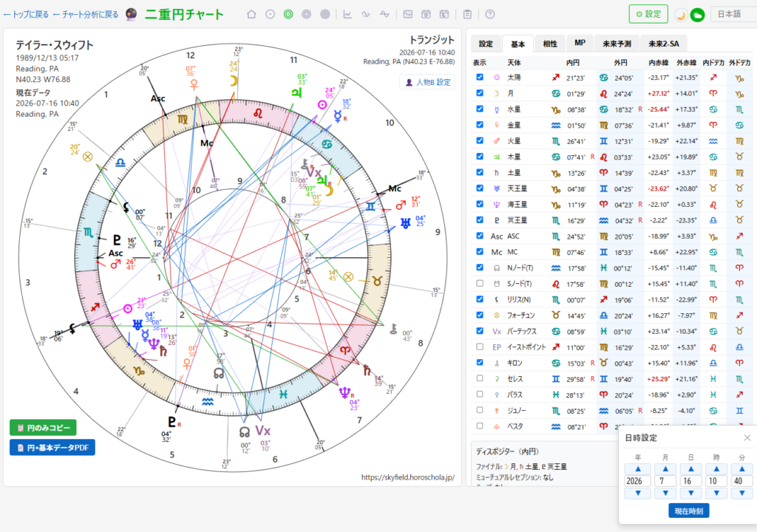The image size is (757, 532).
Task: Click the 人物B 設定 button
Action: (x=428, y=82)
